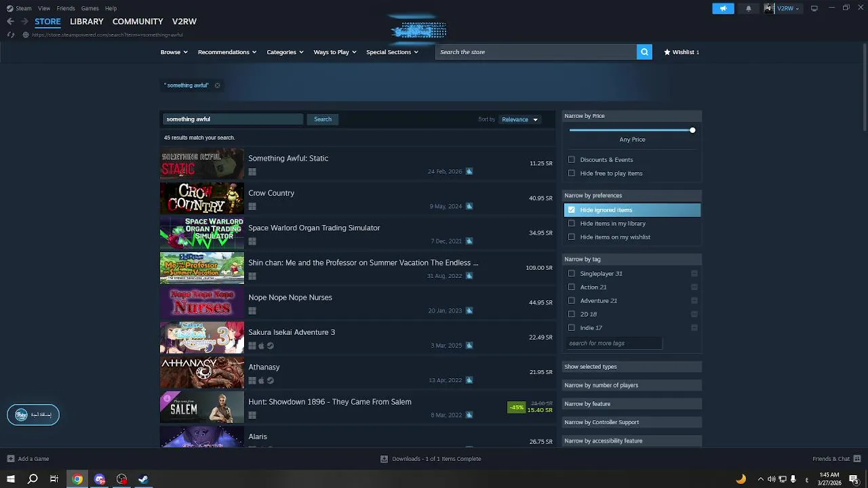Check the Adventure tag filter
Viewport: 868px width, 488px height.
pos(572,301)
